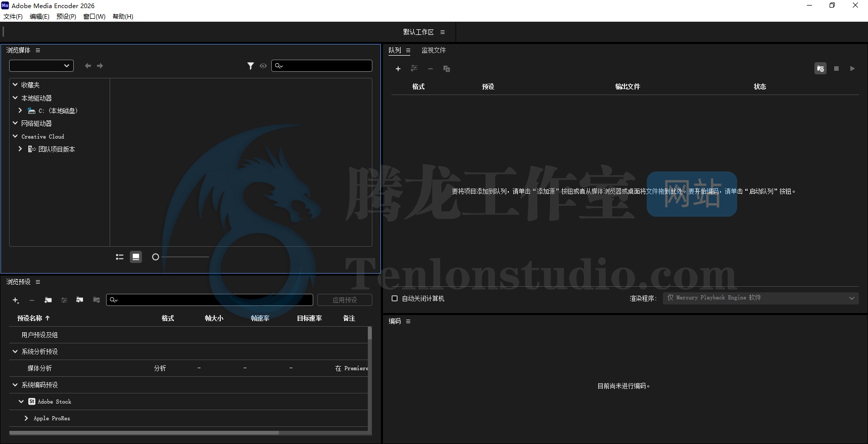Click the filter funnel icon in media browser
Screen dimensions: 868x444
[250, 66]
